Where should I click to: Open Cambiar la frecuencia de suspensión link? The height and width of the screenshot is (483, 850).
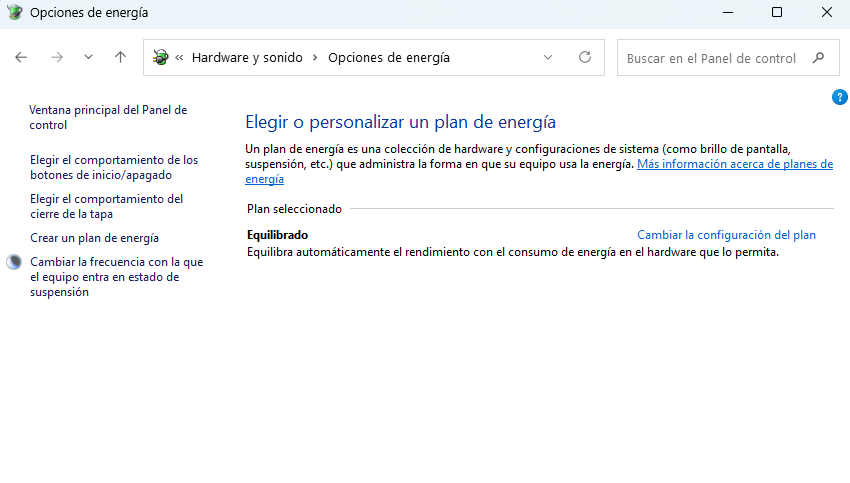(x=117, y=277)
